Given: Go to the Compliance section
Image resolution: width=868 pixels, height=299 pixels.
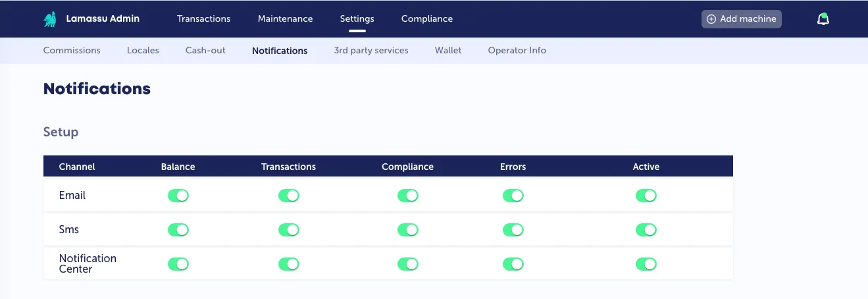Looking at the screenshot, I should tap(427, 18).
